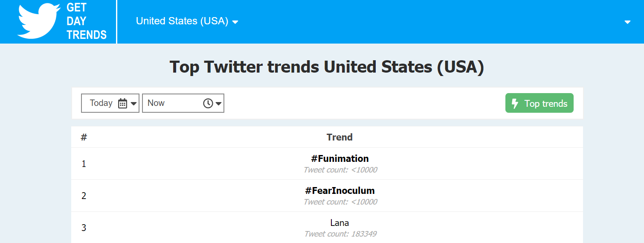Viewport: 644px width, 243px height.
Task: Open the Now time dropdown arrow
Action: [x=218, y=103]
